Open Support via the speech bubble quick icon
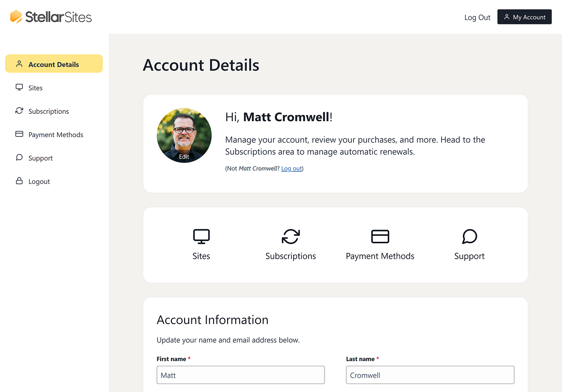 (469, 236)
